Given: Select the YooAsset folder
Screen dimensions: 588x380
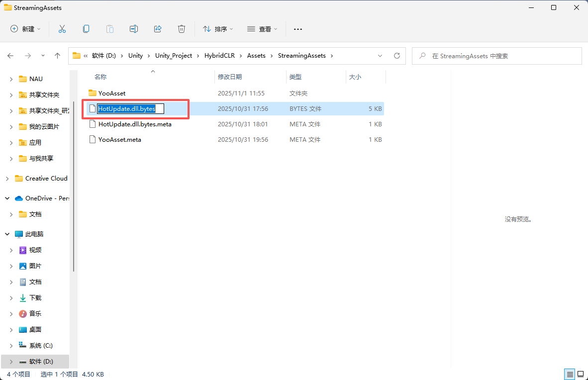Looking at the screenshot, I should [112, 93].
